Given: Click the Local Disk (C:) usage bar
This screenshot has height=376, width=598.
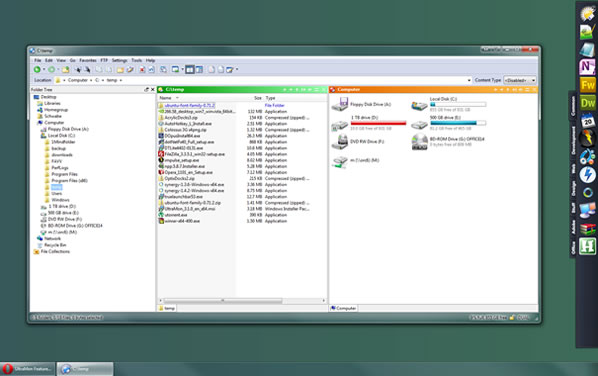Looking at the screenshot, I should coord(458,104).
